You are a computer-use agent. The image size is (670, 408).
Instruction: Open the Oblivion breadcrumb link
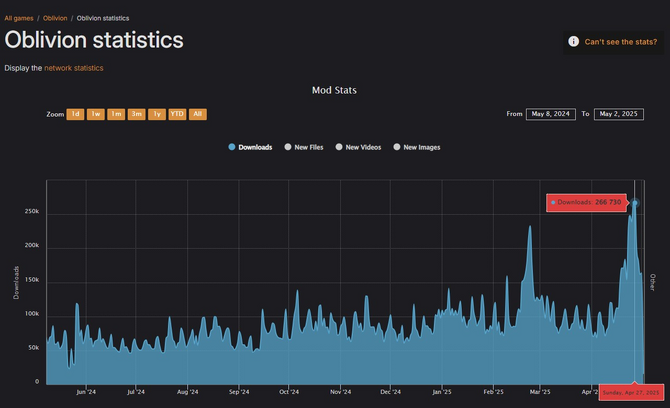click(x=55, y=18)
